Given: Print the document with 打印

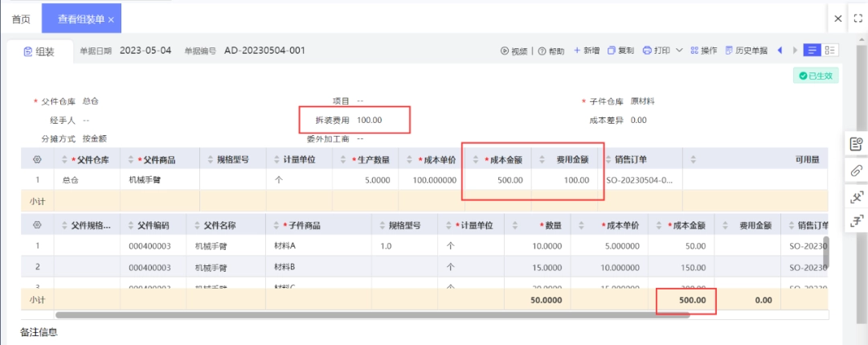Looking at the screenshot, I should click(x=656, y=51).
